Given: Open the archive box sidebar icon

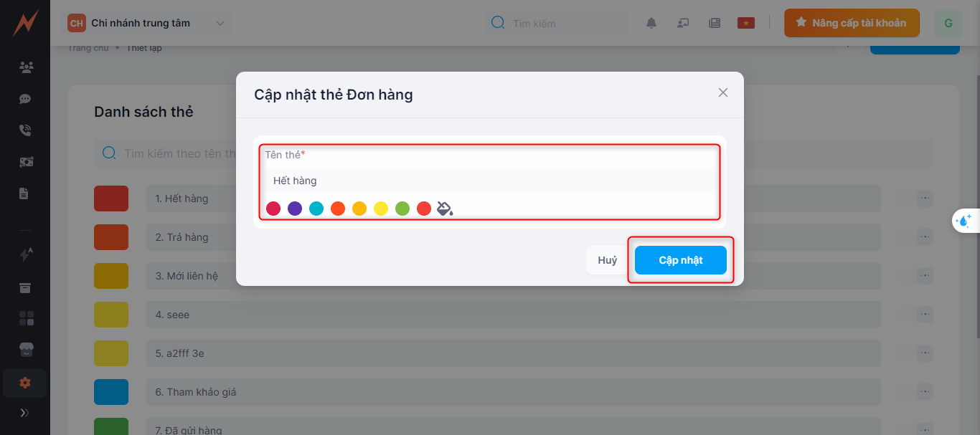Looking at the screenshot, I should [25, 287].
